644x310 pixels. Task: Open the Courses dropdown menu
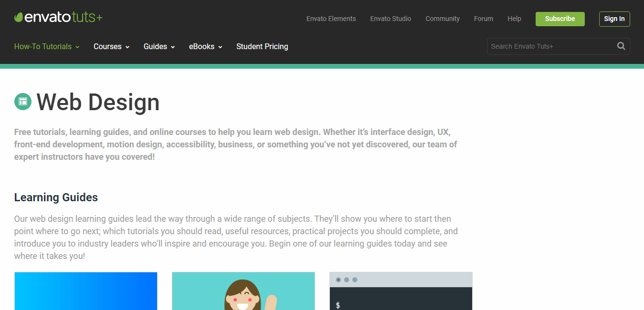click(111, 47)
